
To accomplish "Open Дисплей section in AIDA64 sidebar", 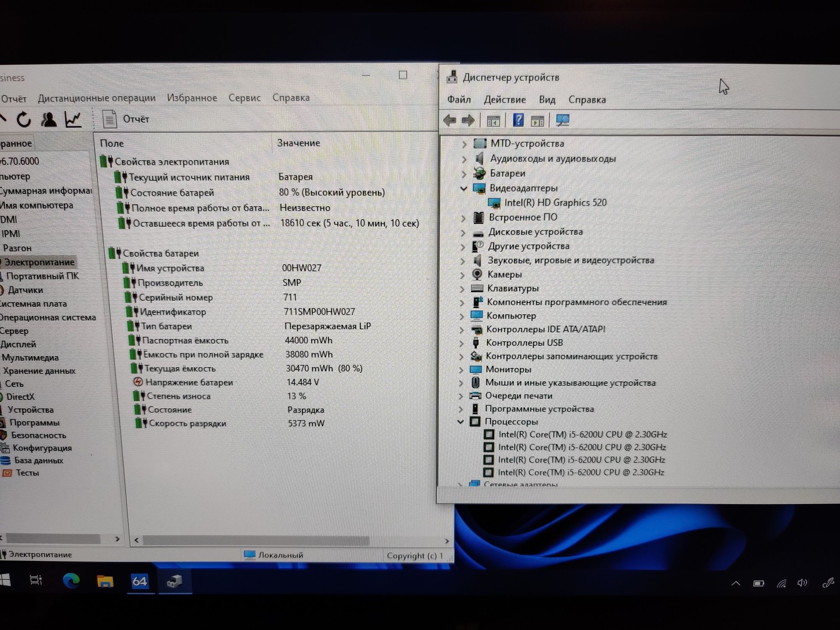I will (18, 344).
